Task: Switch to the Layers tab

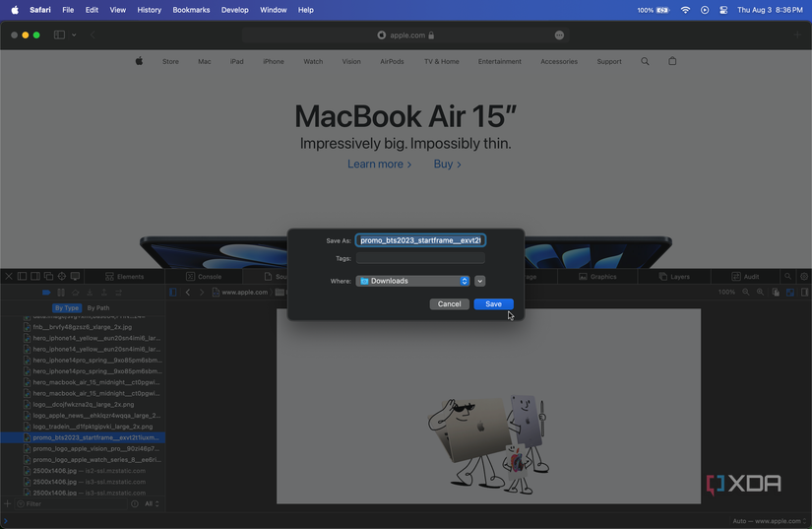Action: pos(674,277)
